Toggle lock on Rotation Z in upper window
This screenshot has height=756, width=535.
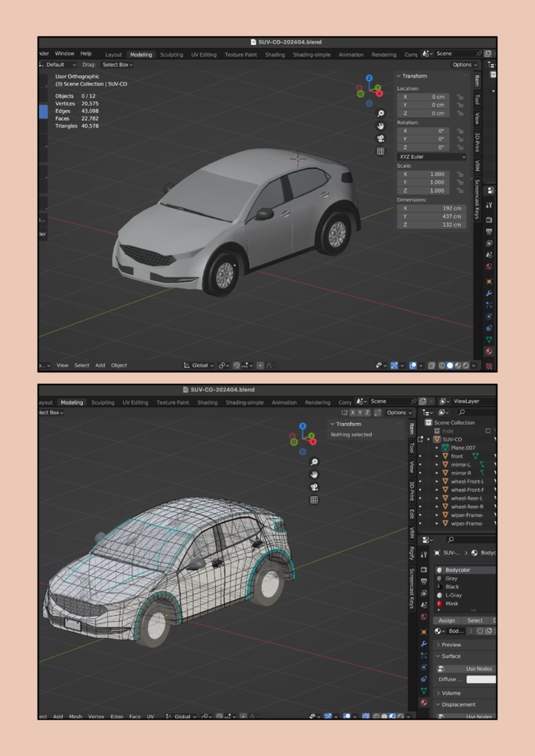[460, 147]
